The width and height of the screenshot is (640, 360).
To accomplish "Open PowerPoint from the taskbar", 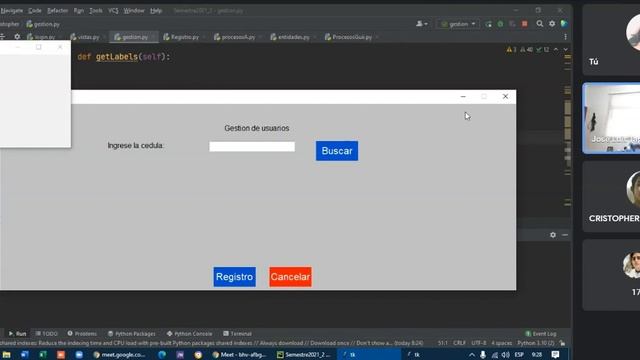I will 61,355.
